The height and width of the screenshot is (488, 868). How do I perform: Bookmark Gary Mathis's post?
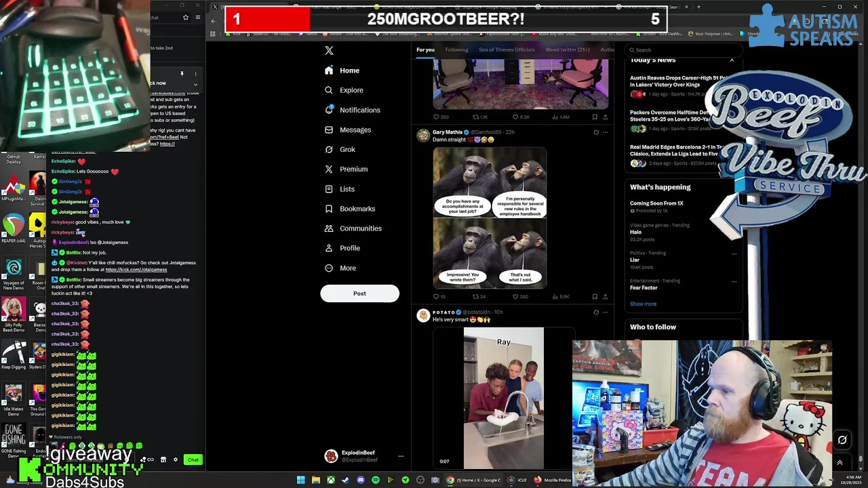[x=595, y=296]
